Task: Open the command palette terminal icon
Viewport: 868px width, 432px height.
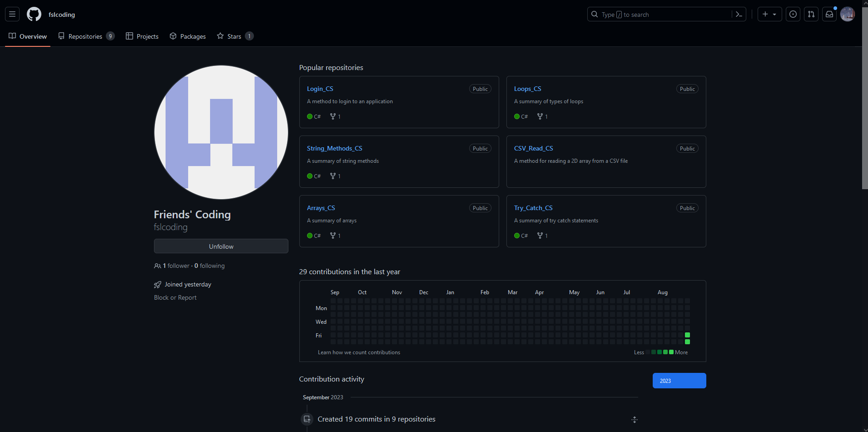Action: 739,14
